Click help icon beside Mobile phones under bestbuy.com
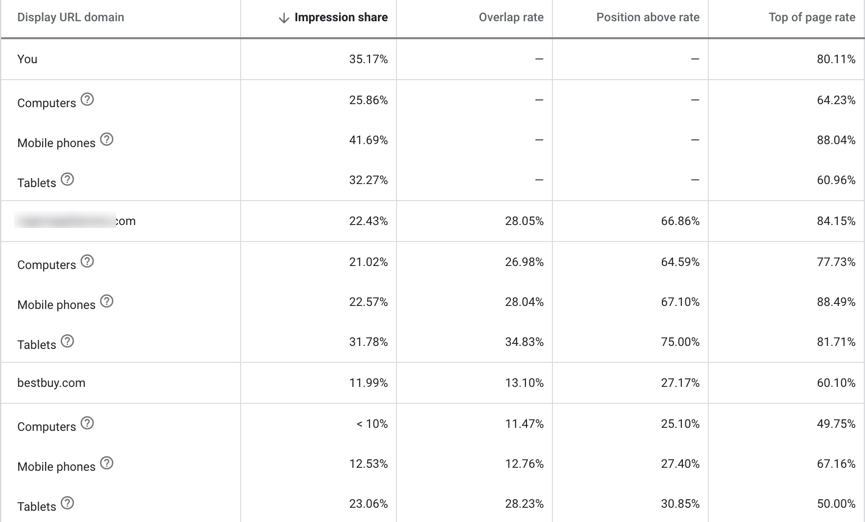This screenshot has height=522, width=865. click(x=106, y=464)
